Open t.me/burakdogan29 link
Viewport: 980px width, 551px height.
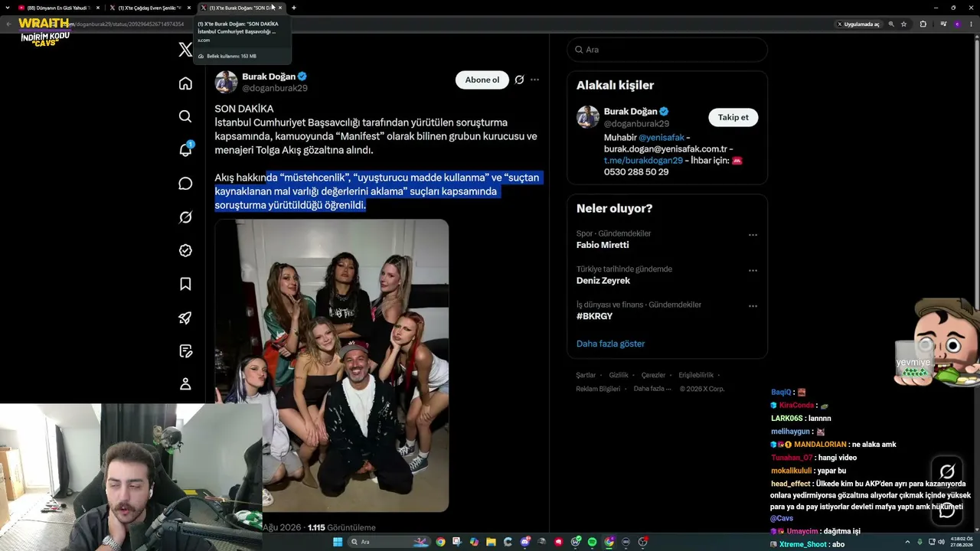[643, 161]
